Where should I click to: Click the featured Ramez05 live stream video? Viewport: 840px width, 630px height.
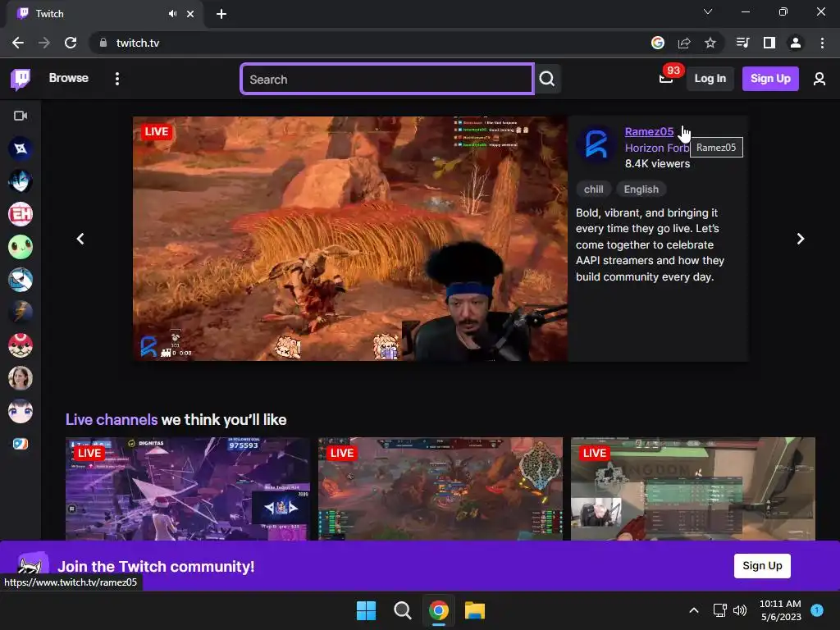tap(349, 239)
